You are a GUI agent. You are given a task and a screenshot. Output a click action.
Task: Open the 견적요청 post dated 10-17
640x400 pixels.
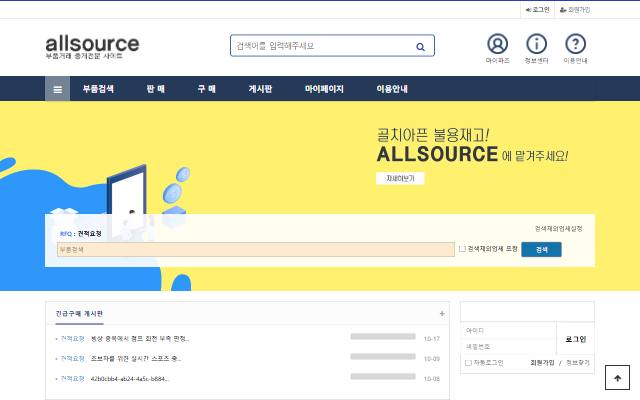[x=140, y=338]
